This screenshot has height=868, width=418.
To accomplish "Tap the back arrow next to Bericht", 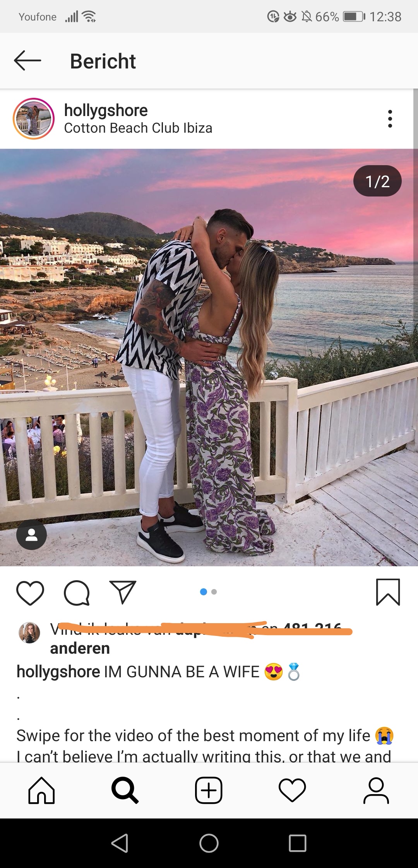I will coord(27,61).
